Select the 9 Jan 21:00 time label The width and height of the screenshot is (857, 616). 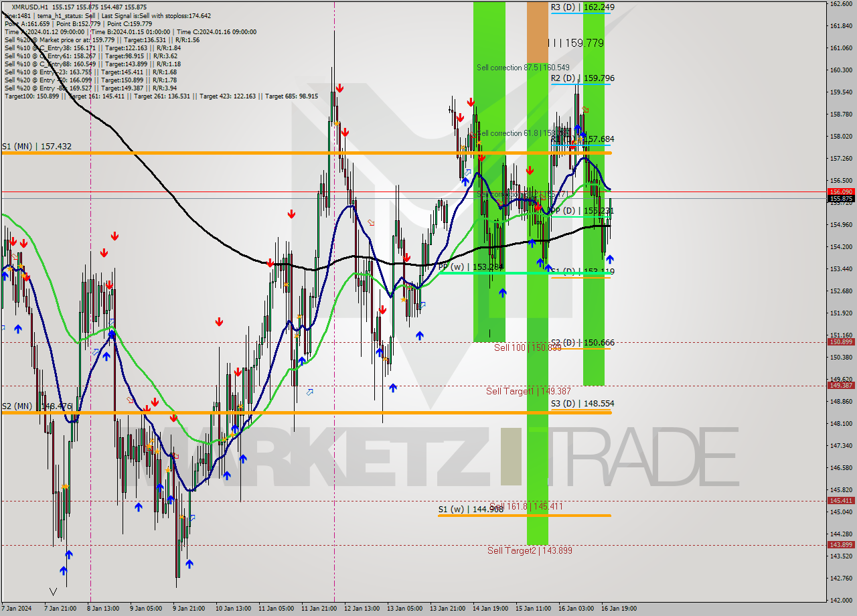(189, 609)
